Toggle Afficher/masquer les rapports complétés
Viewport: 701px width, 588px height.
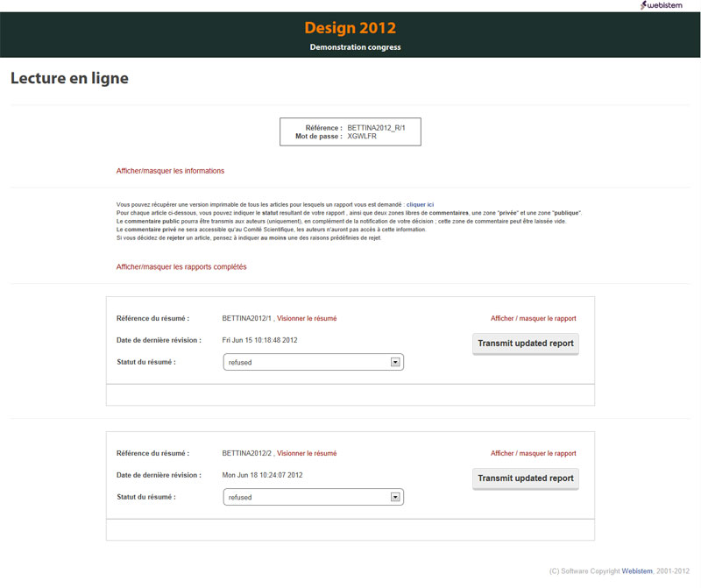coord(181,266)
